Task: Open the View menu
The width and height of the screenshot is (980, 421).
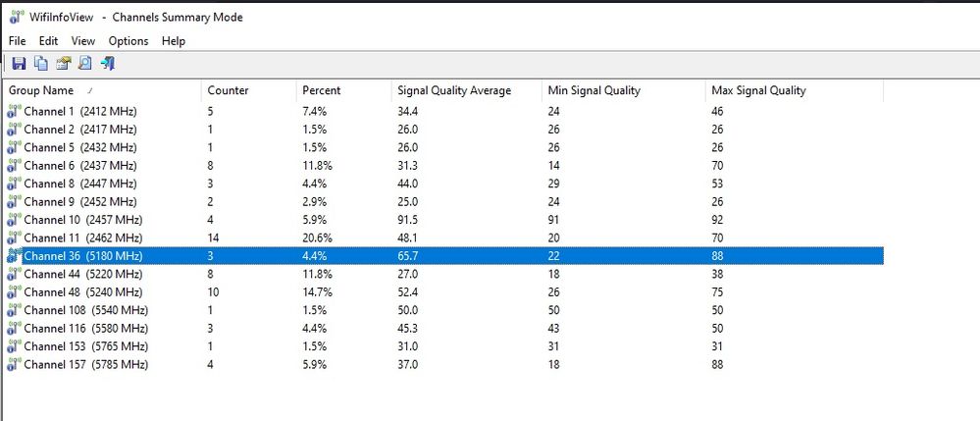Action: point(83,41)
